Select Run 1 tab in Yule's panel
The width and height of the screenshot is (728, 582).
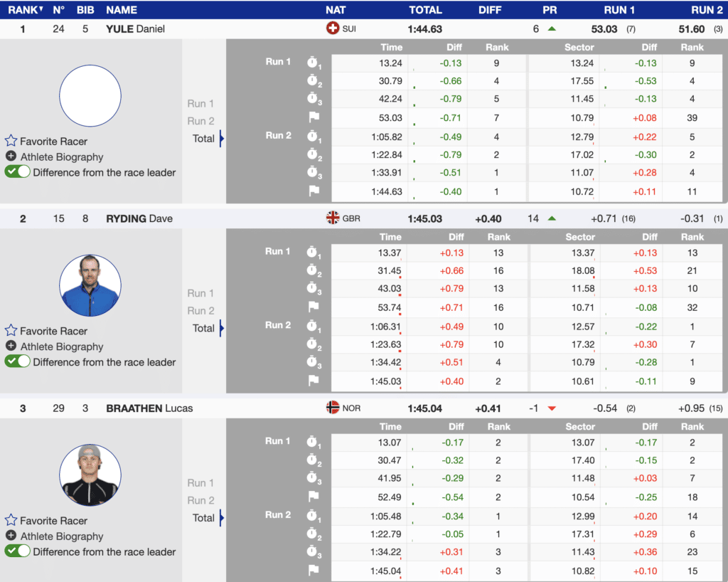point(200,104)
